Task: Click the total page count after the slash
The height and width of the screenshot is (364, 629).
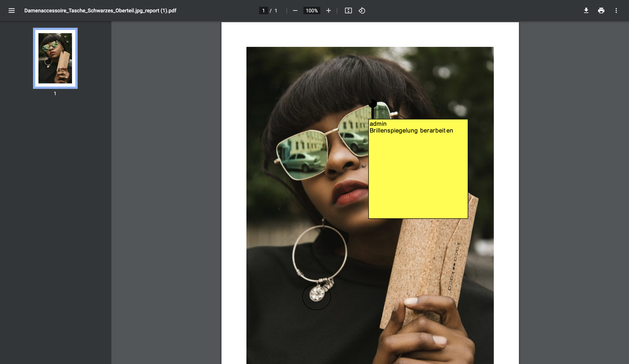Action: point(276,10)
